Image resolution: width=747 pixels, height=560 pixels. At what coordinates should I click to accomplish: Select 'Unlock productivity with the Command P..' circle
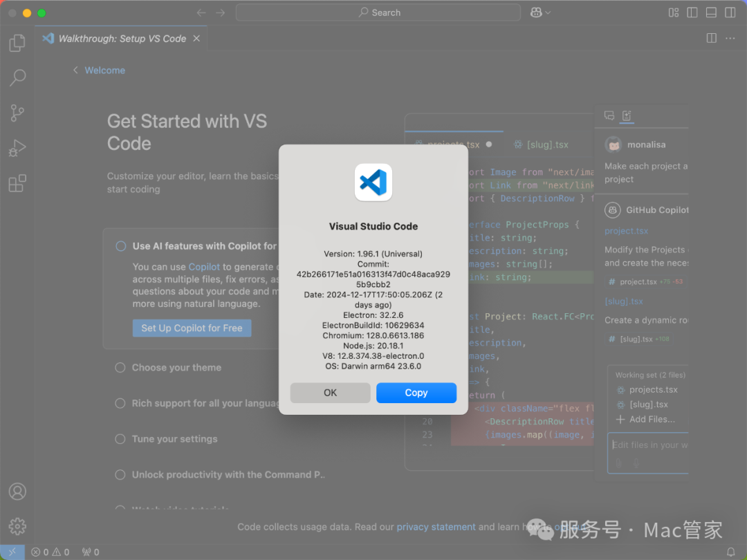pos(120,475)
